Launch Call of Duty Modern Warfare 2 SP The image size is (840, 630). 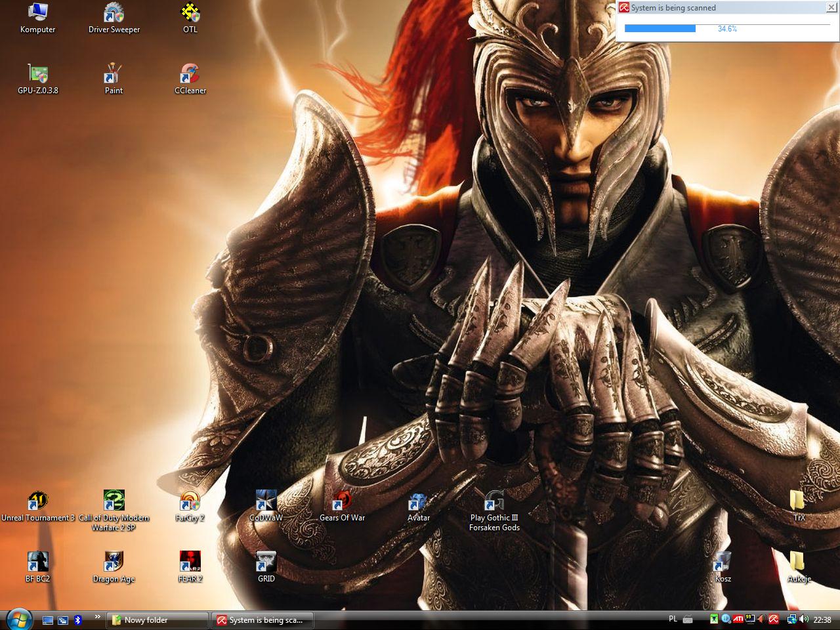point(114,511)
